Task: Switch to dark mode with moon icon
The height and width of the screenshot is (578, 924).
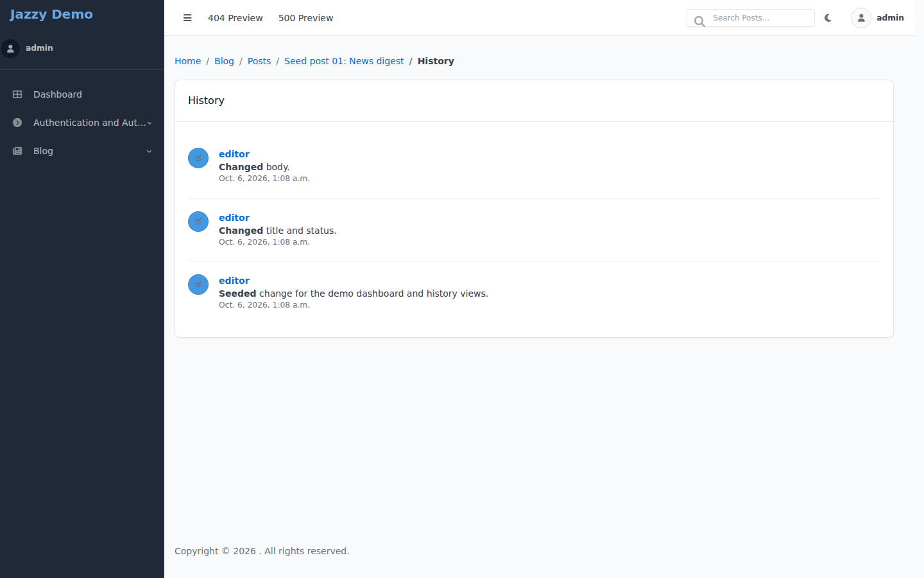Action: pyautogui.click(x=828, y=18)
